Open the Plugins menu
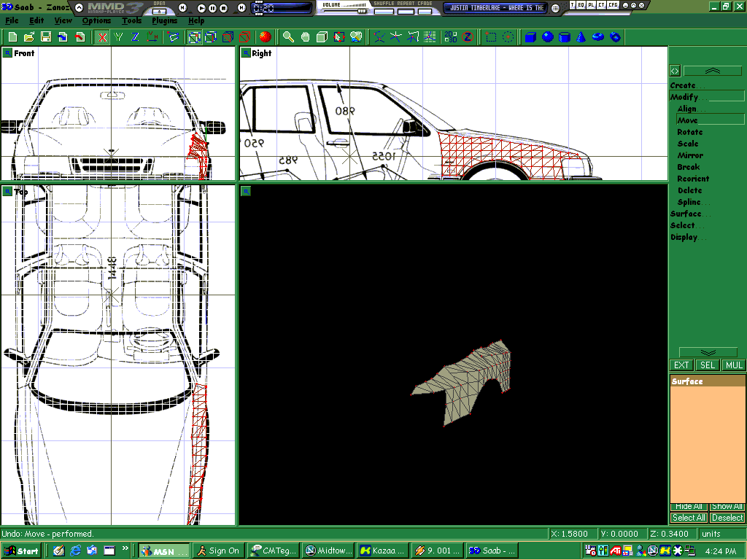The width and height of the screenshot is (747, 560). tap(164, 20)
